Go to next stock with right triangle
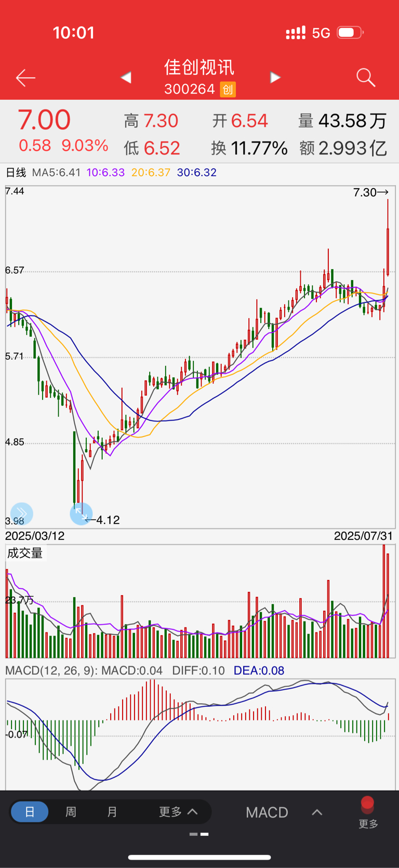 tap(275, 77)
